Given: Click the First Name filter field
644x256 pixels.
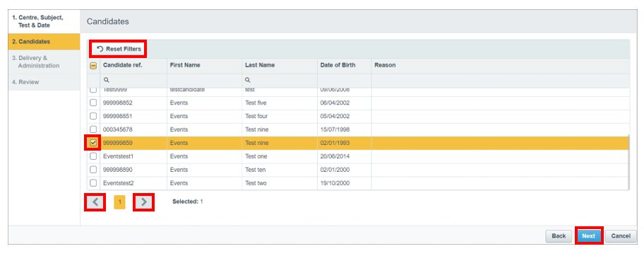Looking at the screenshot, I should pyautogui.click(x=204, y=80).
